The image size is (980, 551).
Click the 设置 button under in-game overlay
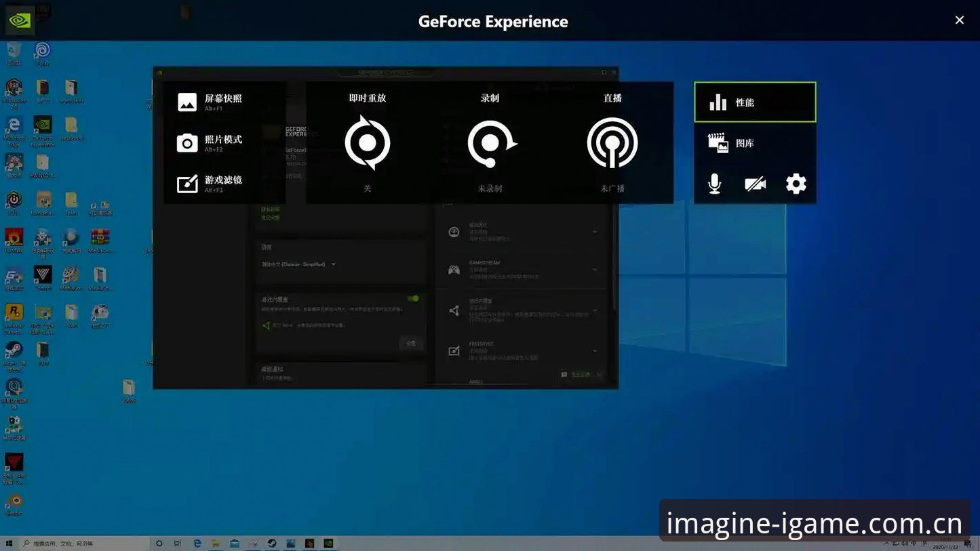coord(411,344)
